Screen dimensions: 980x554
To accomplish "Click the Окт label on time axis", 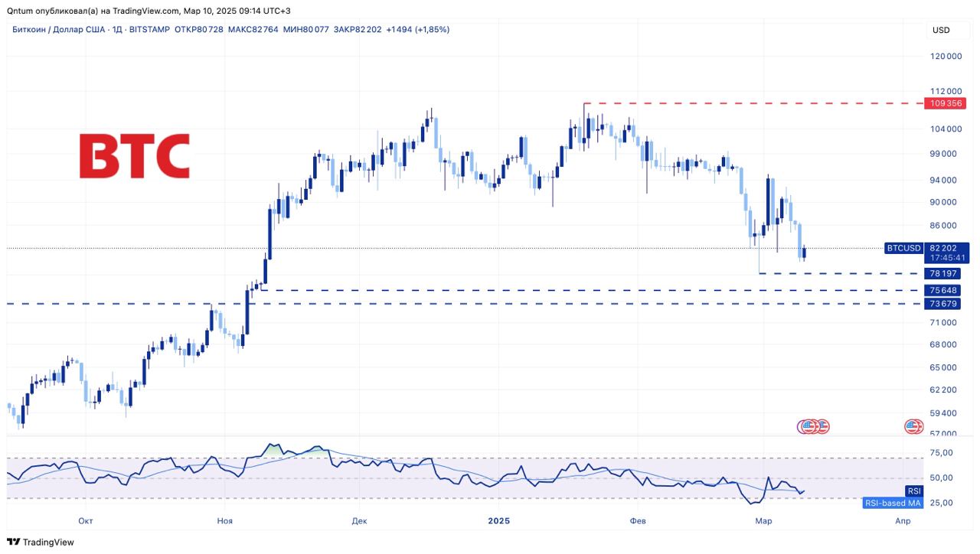I will point(86,521).
